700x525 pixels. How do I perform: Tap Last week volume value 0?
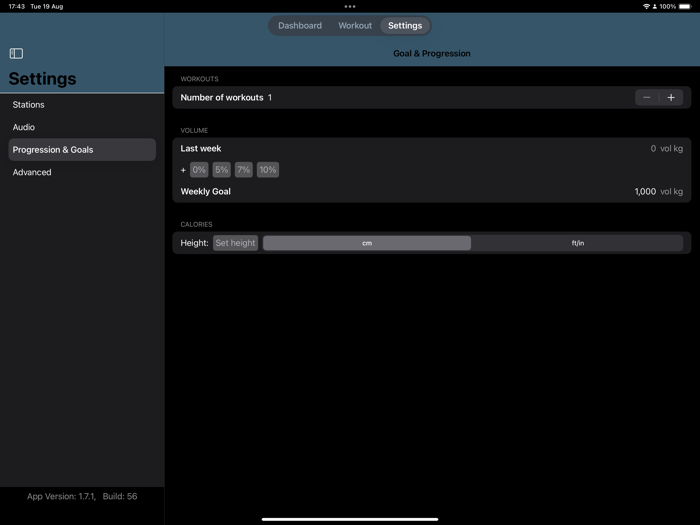pos(653,149)
